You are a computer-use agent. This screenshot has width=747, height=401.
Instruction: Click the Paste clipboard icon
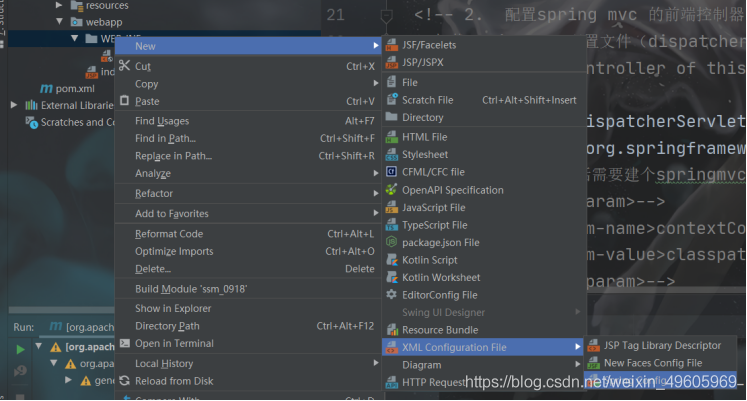coord(124,100)
